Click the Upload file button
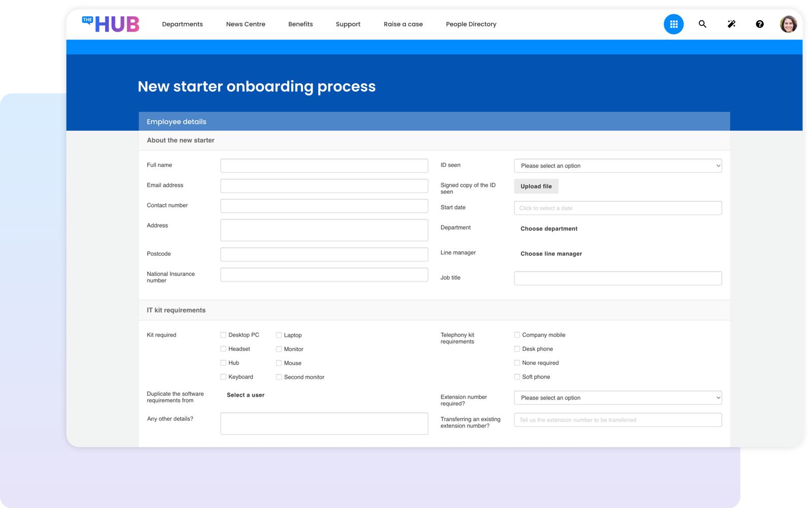Screen dimensions: 812x508 tap(536, 186)
